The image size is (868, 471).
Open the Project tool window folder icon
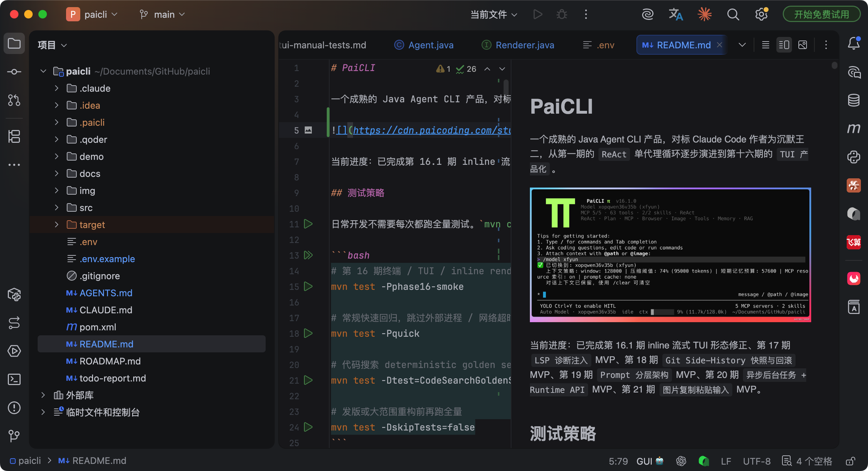click(14, 44)
